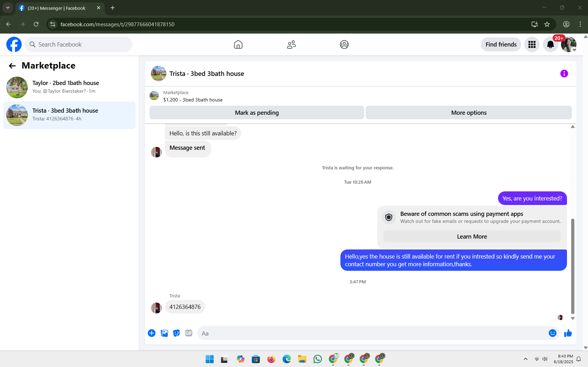
Task: Open the circular profile icon in top navigation
Action: (x=344, y=44)
